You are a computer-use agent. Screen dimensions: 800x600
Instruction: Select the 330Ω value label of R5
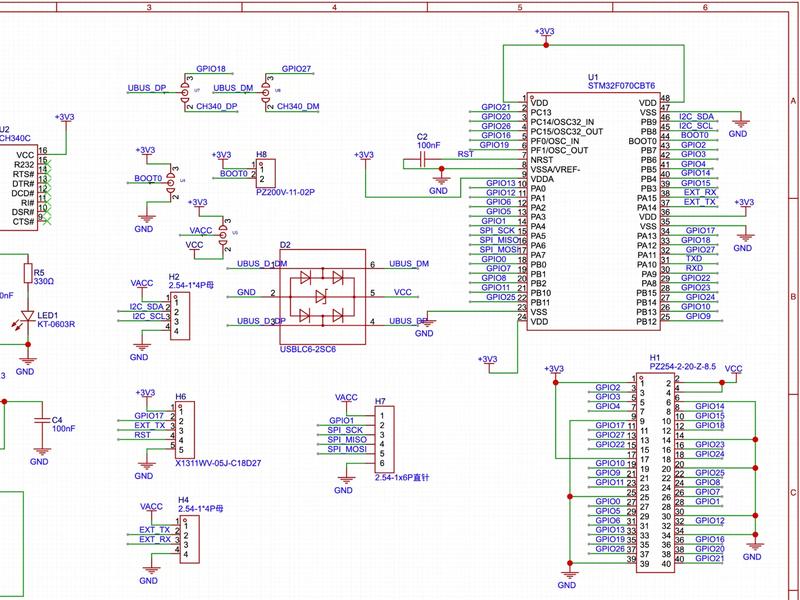coord(44,281)
